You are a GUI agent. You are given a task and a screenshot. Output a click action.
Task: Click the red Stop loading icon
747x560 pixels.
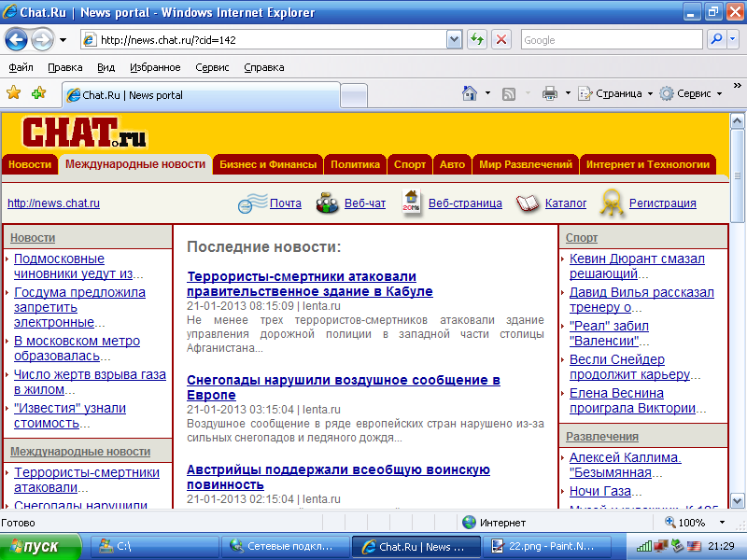501,39
